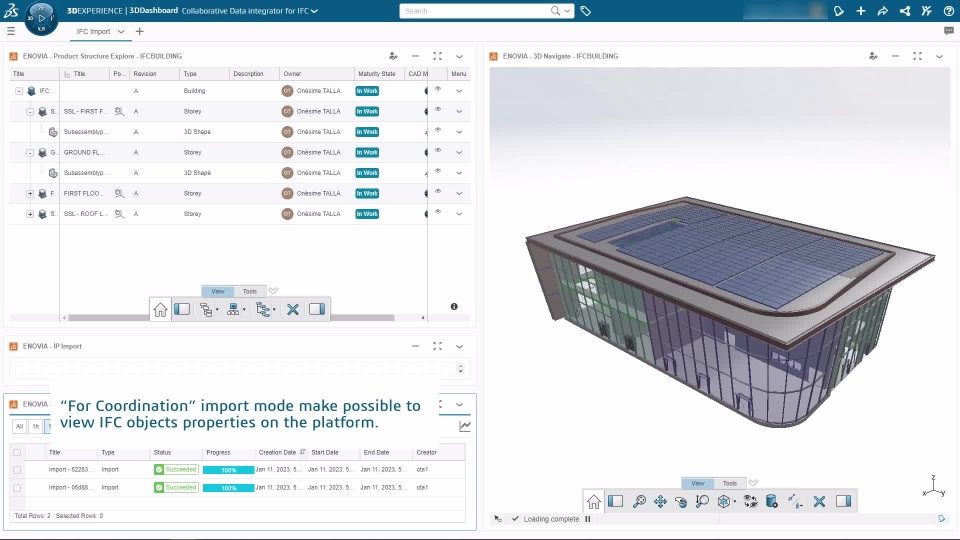960x540 pixels.
Task: Open the 3DEXPERIENCE compass
Action: click(41, 17)
